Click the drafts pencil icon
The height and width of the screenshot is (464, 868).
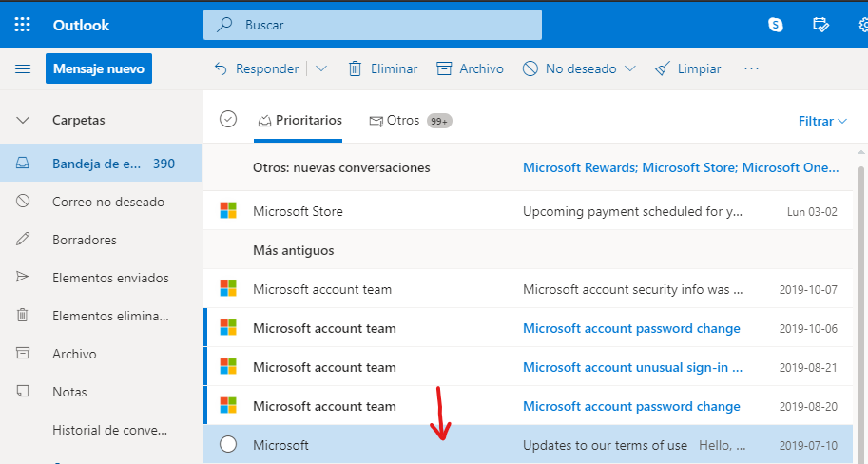coord(23,240)
